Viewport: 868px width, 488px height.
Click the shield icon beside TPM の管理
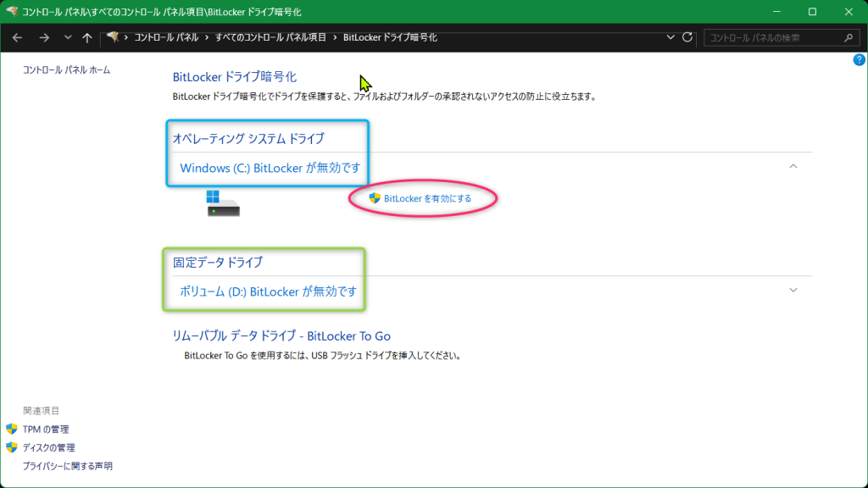[x=12, y=430]
